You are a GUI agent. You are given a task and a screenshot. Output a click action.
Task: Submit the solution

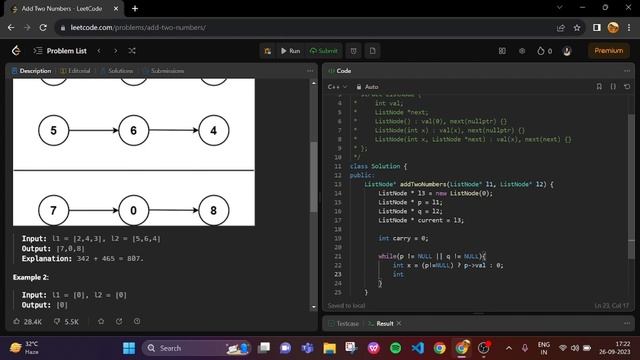pyautogui.click(x=324, y=51)
